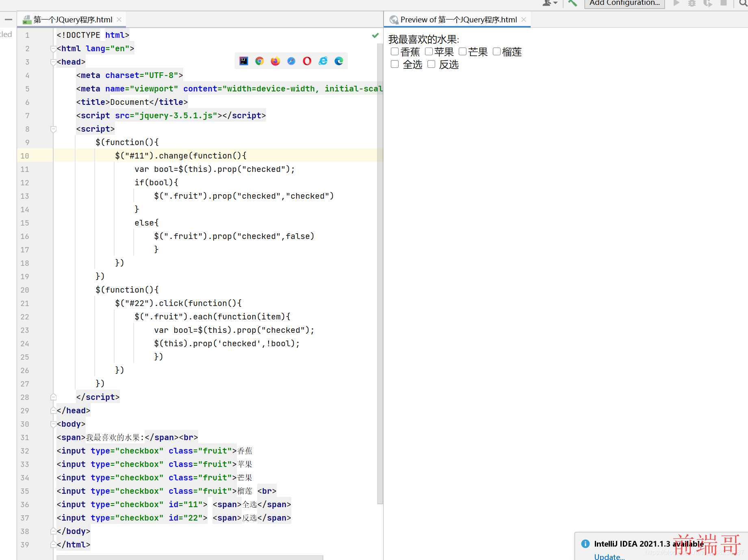748x560 pixels.
Task: Open the page in Firefox browser
Action: tap(275, 61)
